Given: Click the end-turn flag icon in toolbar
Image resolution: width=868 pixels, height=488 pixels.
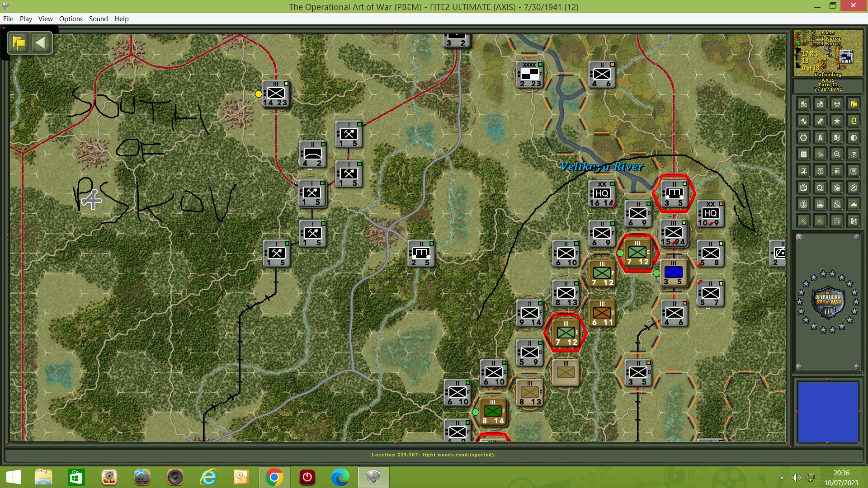Looking at the screenshot, I should point(854,104).
